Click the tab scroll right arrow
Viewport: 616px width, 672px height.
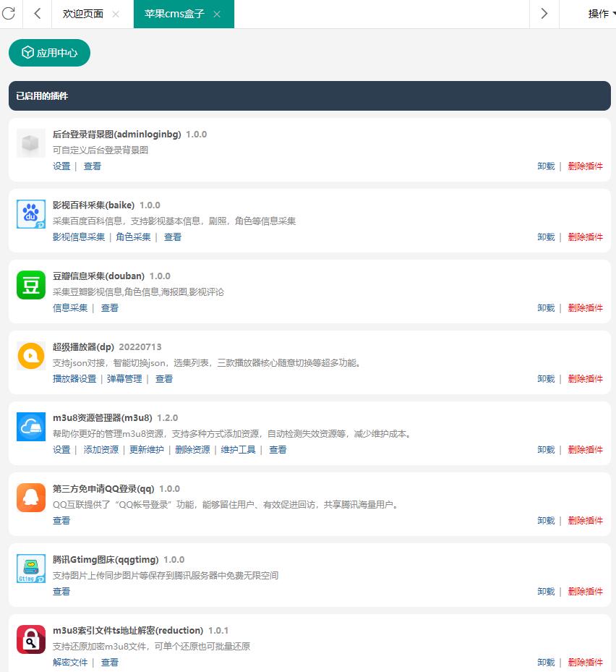pos(544,14)
